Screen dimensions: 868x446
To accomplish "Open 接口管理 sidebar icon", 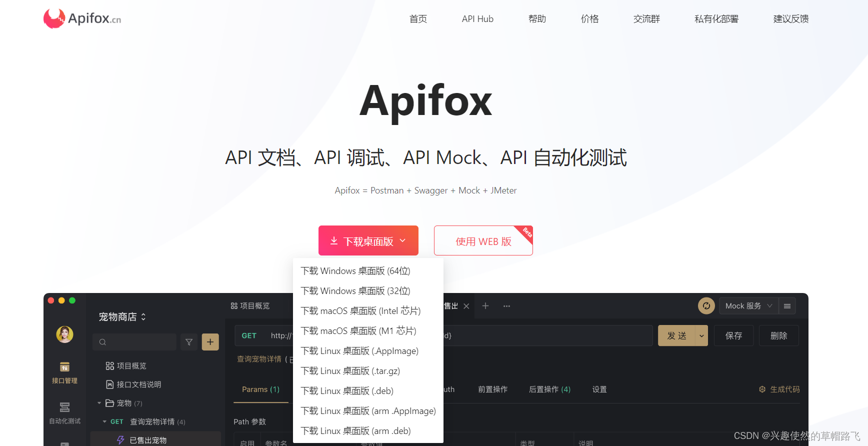I will [x=64, y=373].
